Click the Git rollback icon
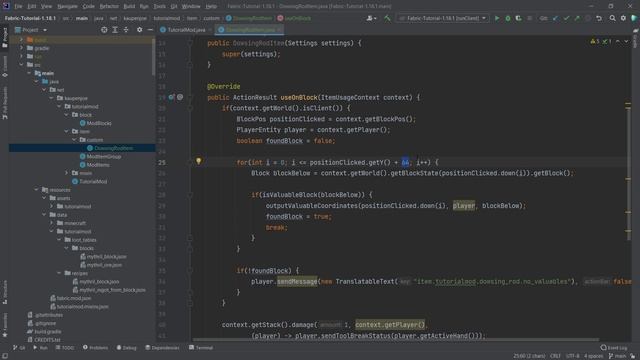The width and height of the screenshot is (640, 360). 599,18
